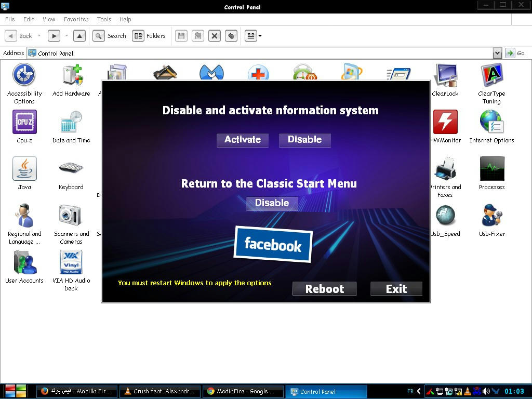The image size is (532, 399).
Task: Expand the Forward history dropdown arrow
Action: point(66,36)
